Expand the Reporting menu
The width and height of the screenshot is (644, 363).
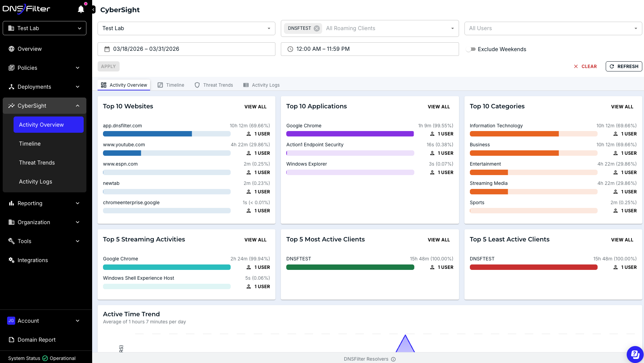[x=78, y=203]
